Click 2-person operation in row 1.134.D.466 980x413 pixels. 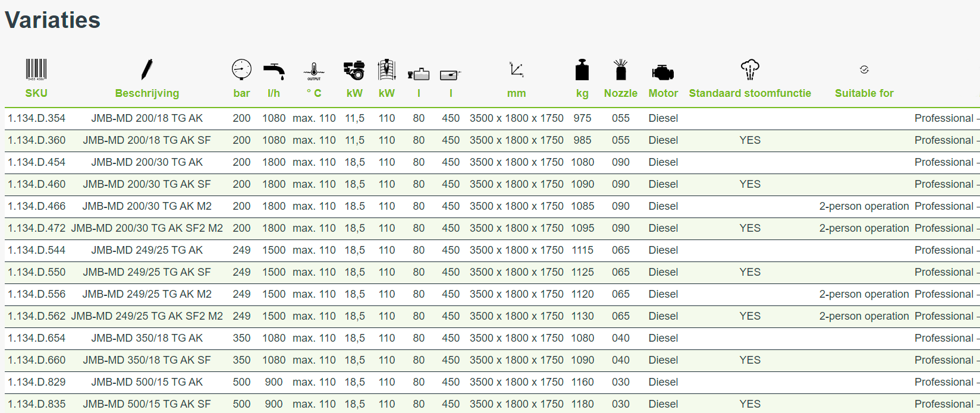(x=864, y=206)
